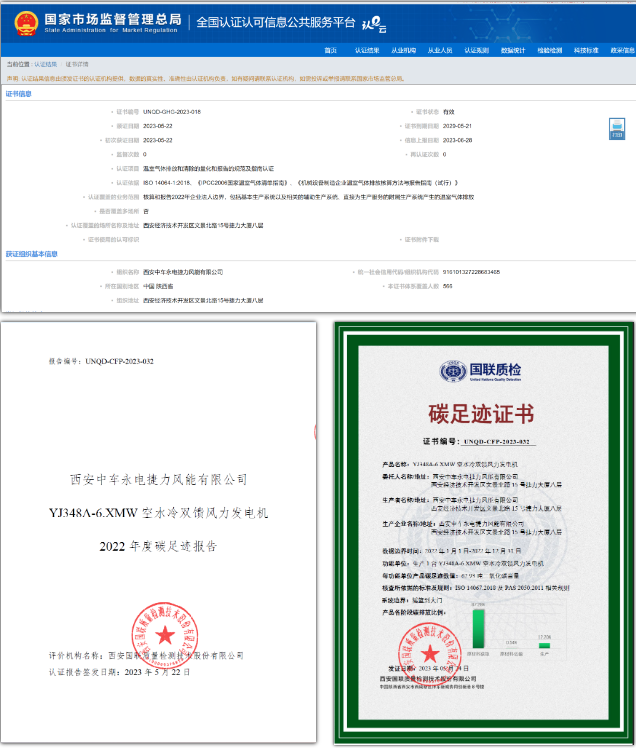Open the 检验检测 nav menu item
This screenshot has height=748, width=636.
(x=550, y=50)
